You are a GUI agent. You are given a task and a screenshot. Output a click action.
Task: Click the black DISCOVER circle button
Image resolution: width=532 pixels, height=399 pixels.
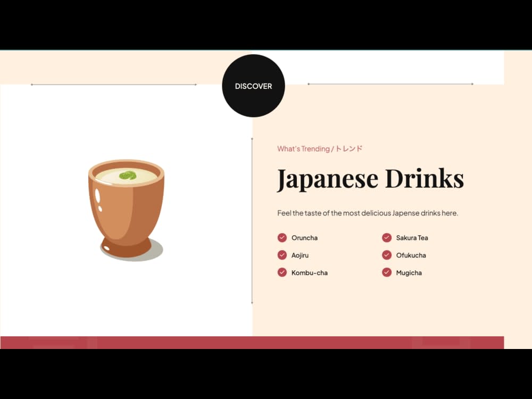pos(253,86)
